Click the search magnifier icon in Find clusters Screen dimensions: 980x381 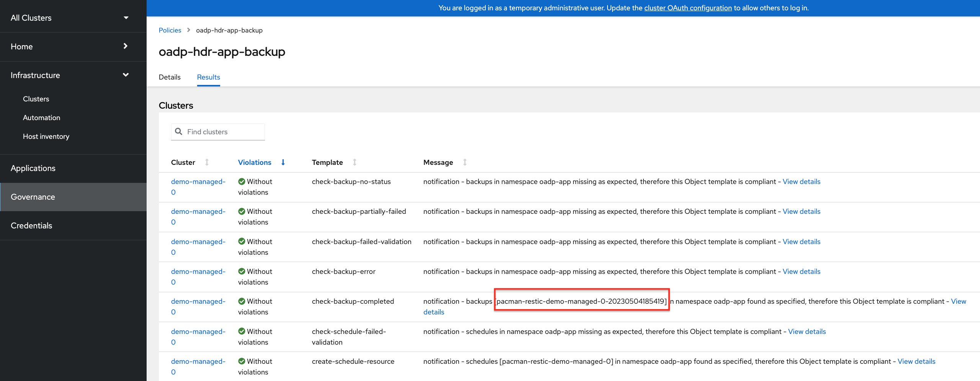click(x=178, y=132)
